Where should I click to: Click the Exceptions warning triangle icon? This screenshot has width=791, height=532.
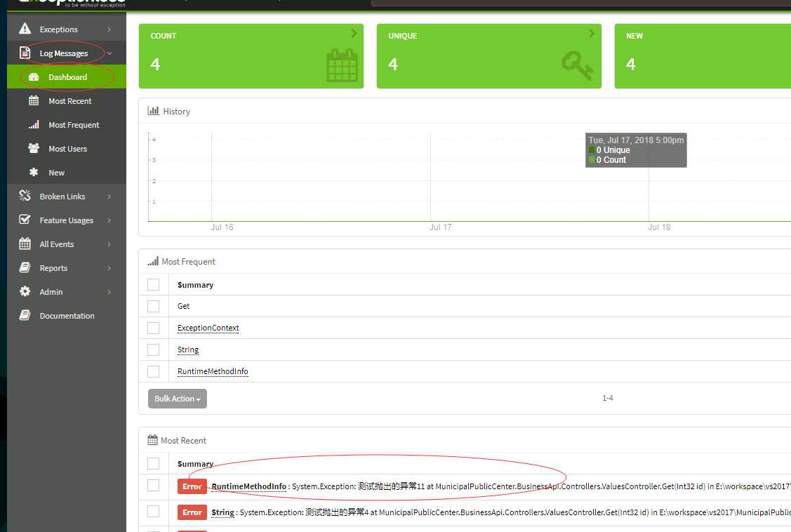click(x=25, y=29)
